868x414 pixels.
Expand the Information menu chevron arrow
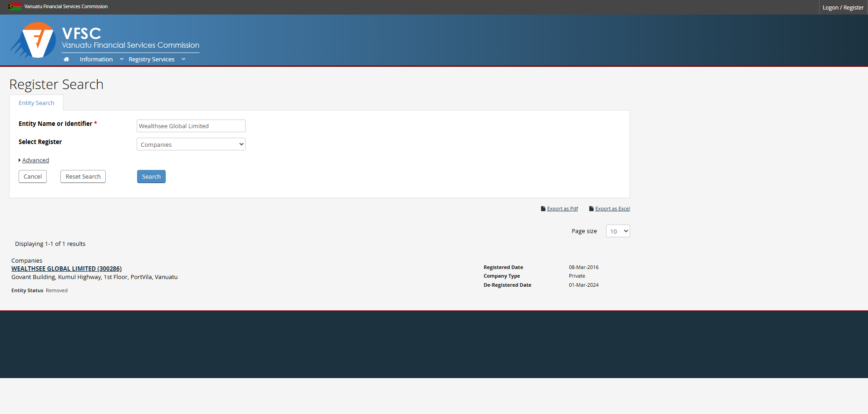pos(122,59)
